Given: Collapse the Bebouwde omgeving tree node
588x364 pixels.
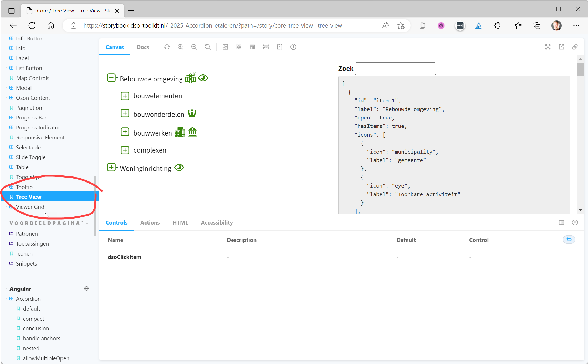Looking at the screenshot, I should click(x=111, y=77).
